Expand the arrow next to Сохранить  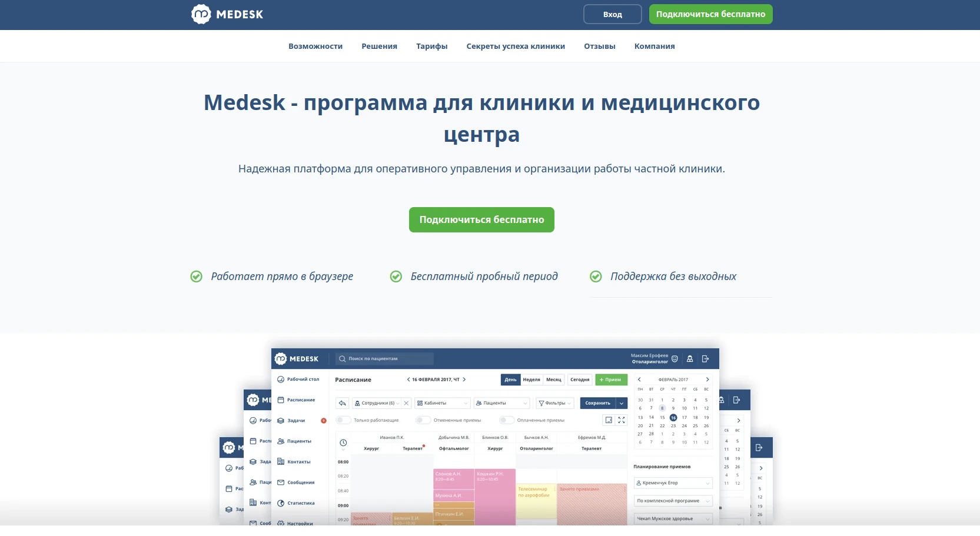click(622, 403)
